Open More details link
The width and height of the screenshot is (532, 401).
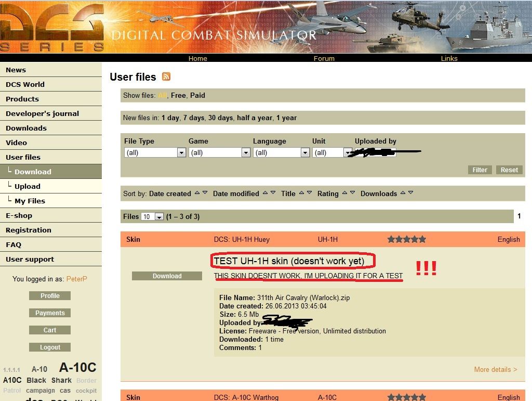[495, 369]
